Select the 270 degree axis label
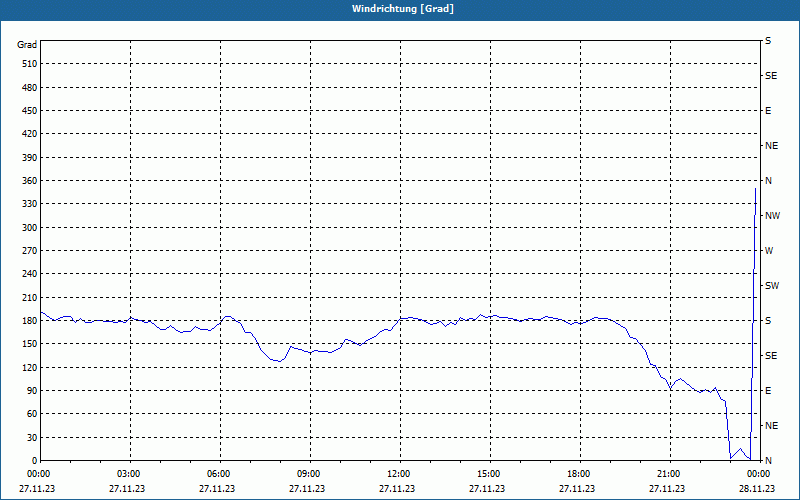The image size is (800, 500). coord(29,251)
